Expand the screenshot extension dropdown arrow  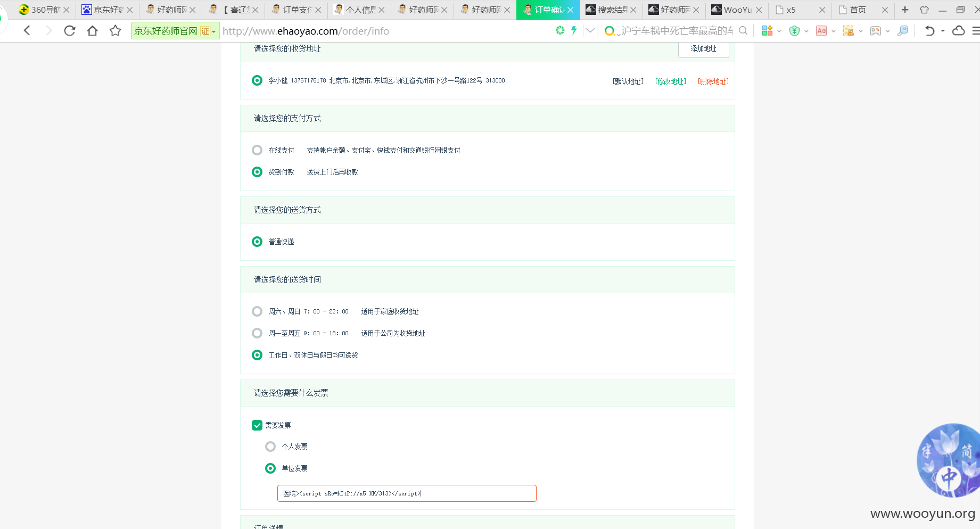(x=861, y=31)
